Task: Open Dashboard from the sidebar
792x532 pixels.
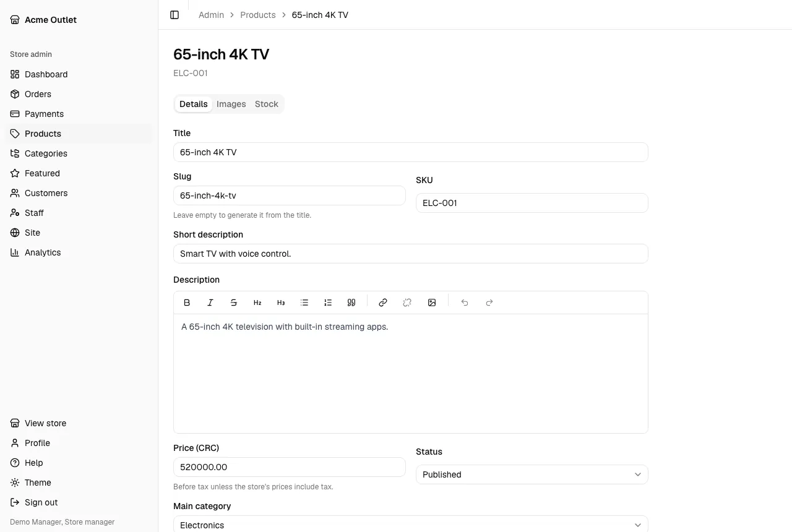Action: pyautogui.click(x=79, y=74)
